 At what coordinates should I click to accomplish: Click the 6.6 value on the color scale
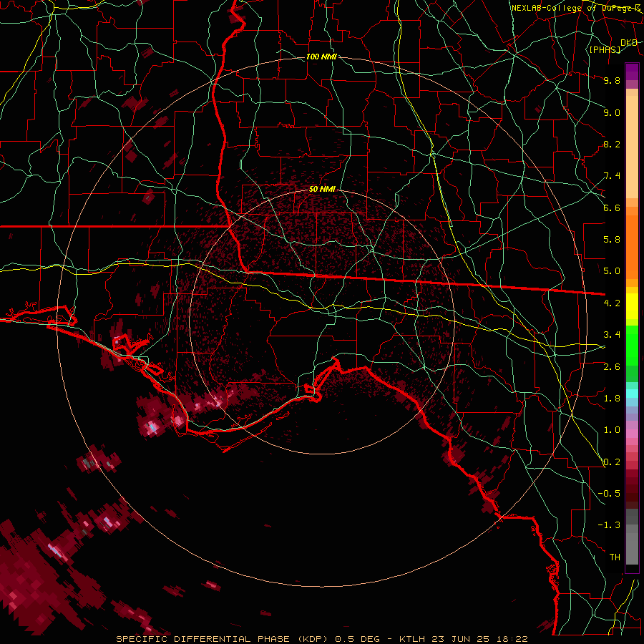612,208
